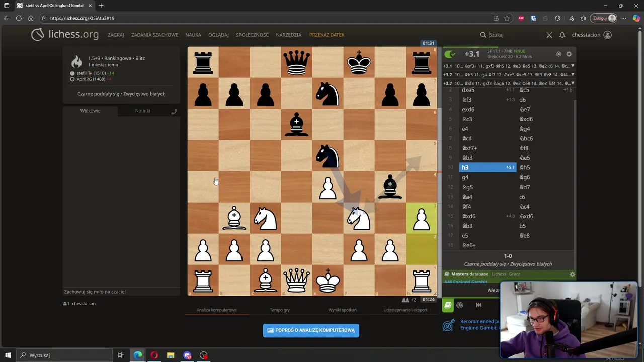Click the engine target/threat icon

pos(558,54)
